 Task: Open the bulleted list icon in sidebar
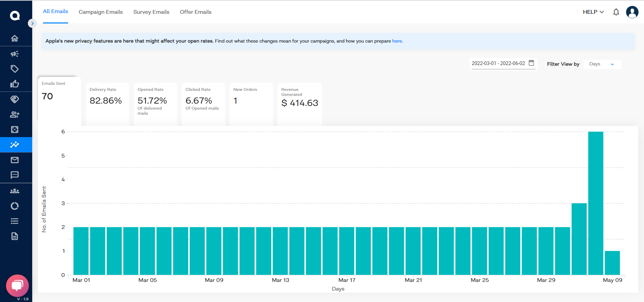click(x=14, y=221)
